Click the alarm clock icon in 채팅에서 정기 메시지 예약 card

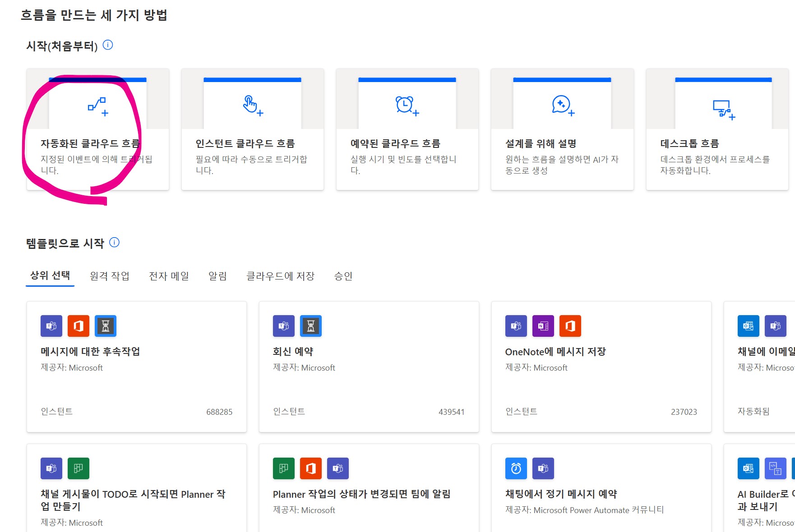pos(516,468)
